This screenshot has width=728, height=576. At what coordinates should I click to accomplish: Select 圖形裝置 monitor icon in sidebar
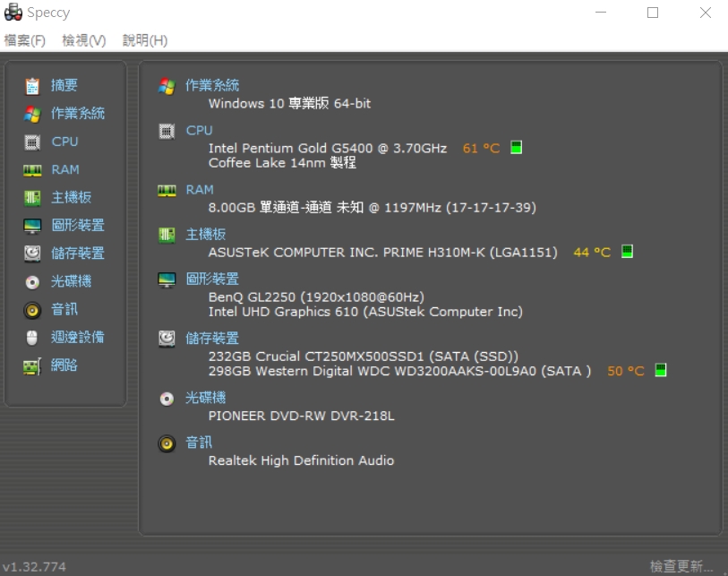click(32, 227)
